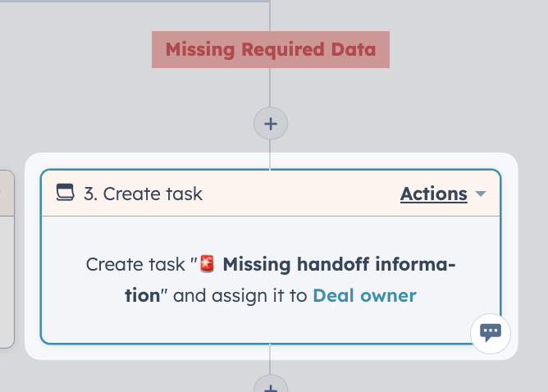Click the bold "Missing handoff informa-" text
The width and height of the screenshot is (548, 392).
click(339, 264)
